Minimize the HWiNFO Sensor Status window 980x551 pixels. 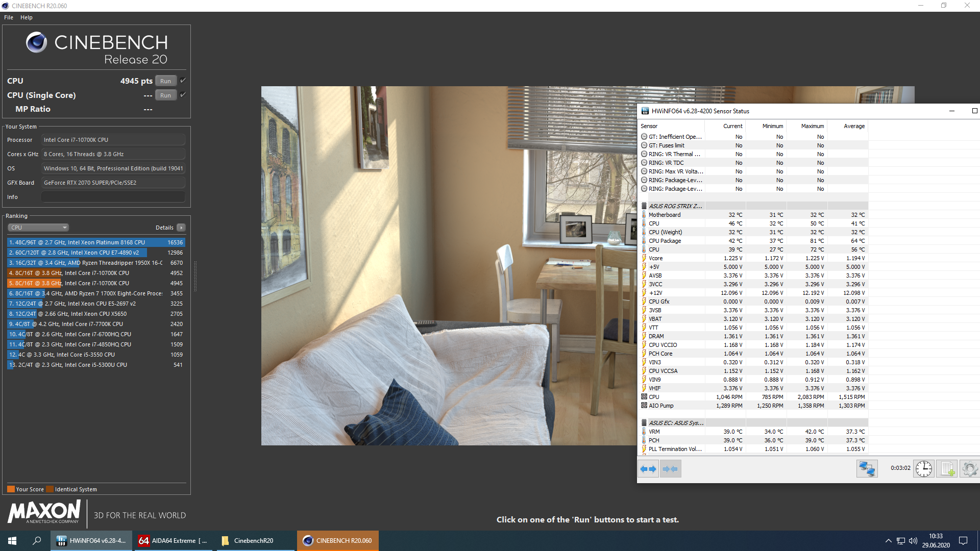[951, 111]
